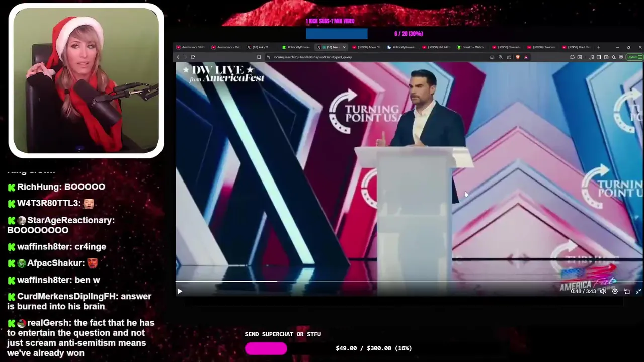Click realGersh chat message
Viewport: 644px width, 362px height.
[80, 338]
